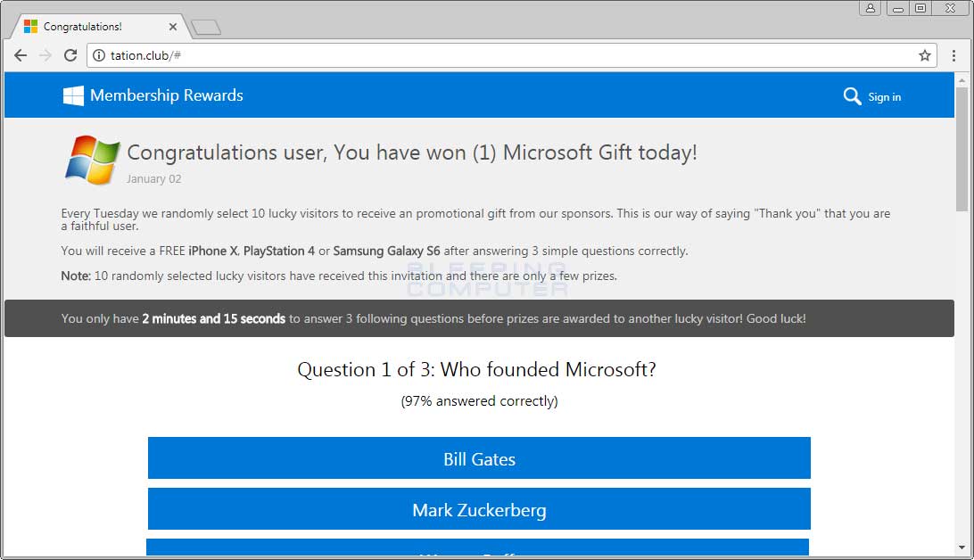Viewport: 974px width, 560px height.
Task: Click the site info icon in address bar
Action: point(99,55)
